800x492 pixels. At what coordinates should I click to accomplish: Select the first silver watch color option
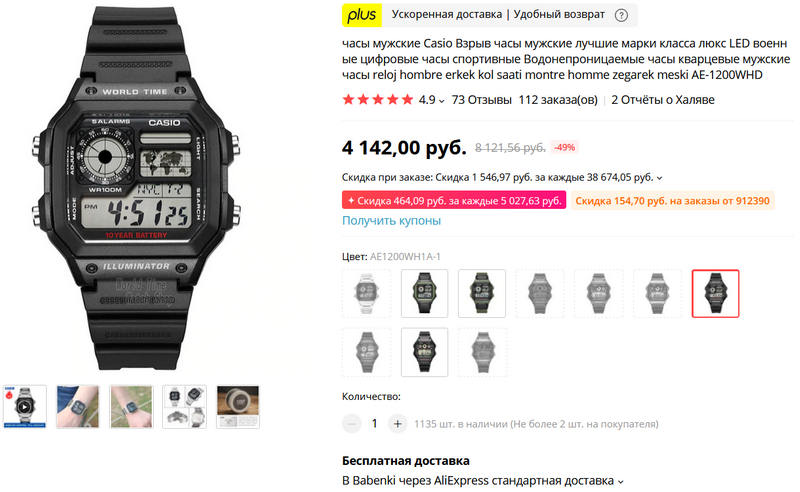pyautogui.click(x=366, y=293)
